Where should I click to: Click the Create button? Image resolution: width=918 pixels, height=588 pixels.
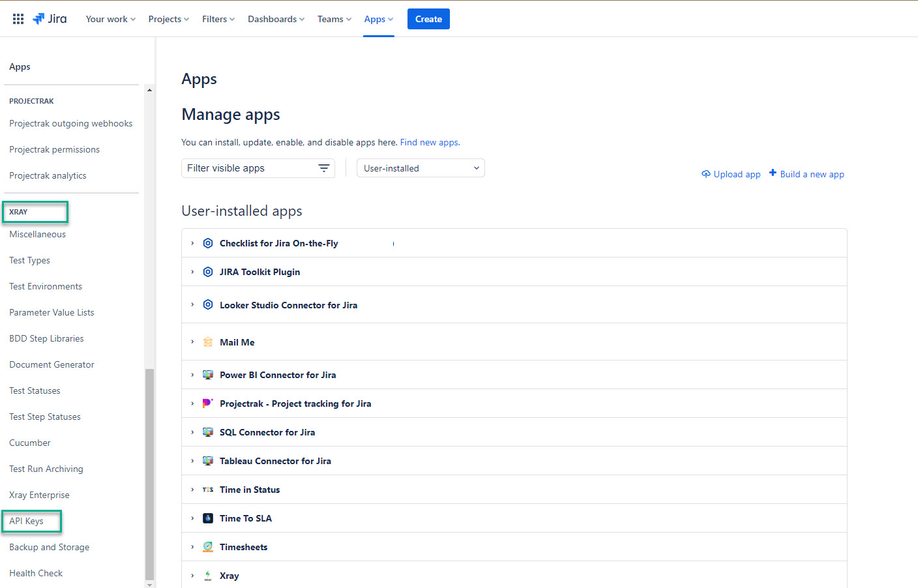tap(428, 19)
